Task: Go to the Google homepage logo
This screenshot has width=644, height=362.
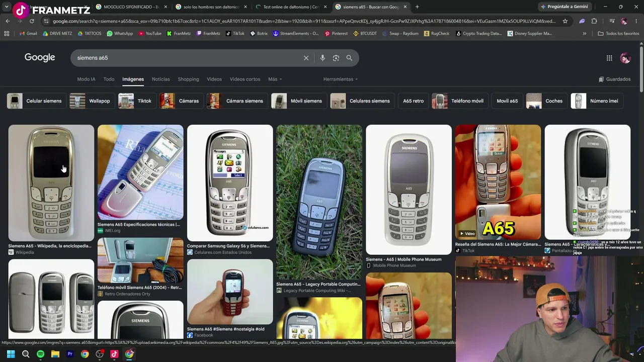Action: [x=40, y=57]
